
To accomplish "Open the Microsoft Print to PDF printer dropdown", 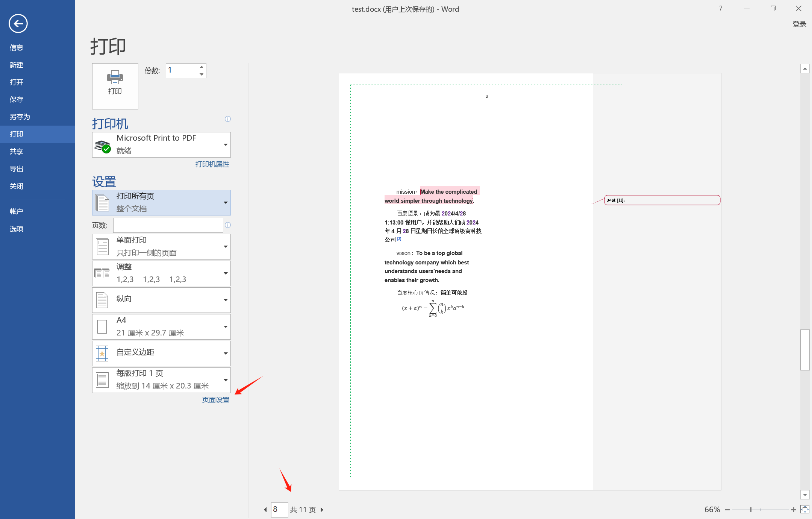I will pos(161,145).
